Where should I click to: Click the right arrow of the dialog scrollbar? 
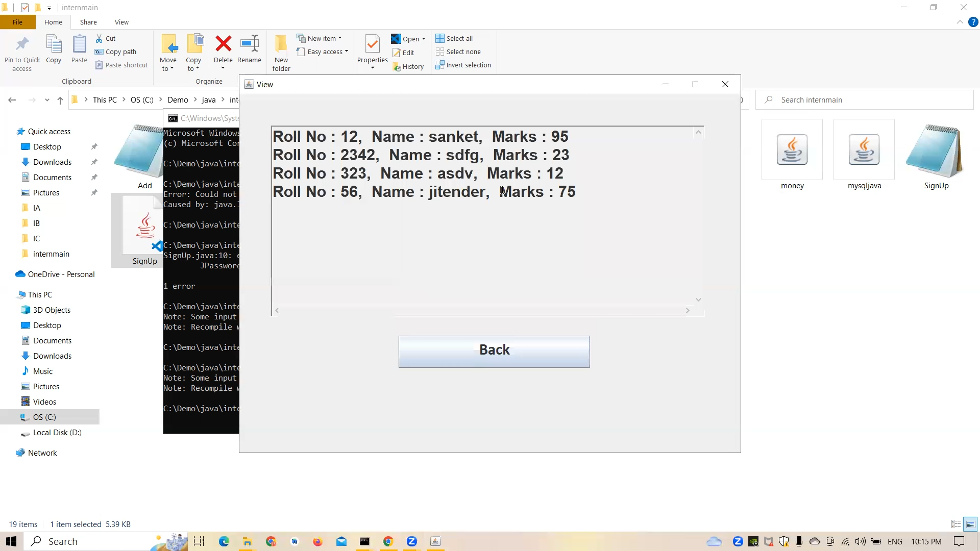(x=688, y=310)
